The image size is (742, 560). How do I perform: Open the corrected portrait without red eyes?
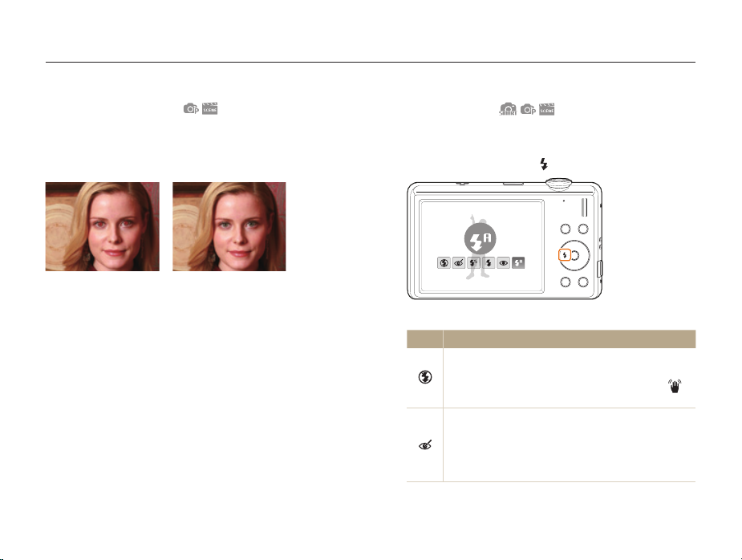(x=229, y=227)
